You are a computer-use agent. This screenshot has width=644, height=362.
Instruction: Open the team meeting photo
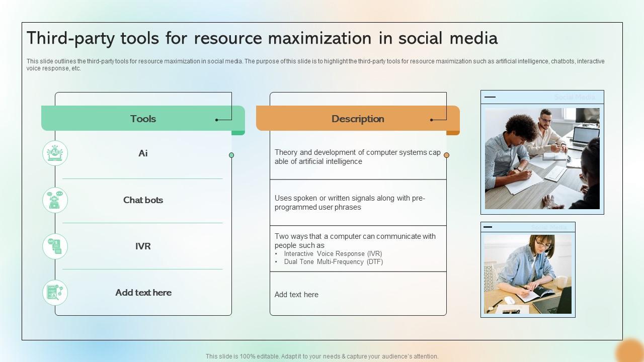pyautogui.click(x=542, y=158)
